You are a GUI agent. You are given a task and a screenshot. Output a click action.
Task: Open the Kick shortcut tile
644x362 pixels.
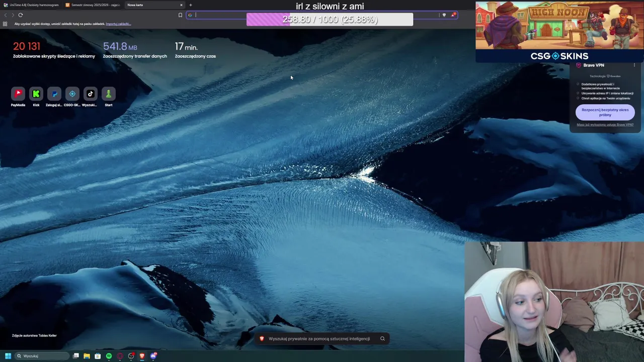point(36,94)
